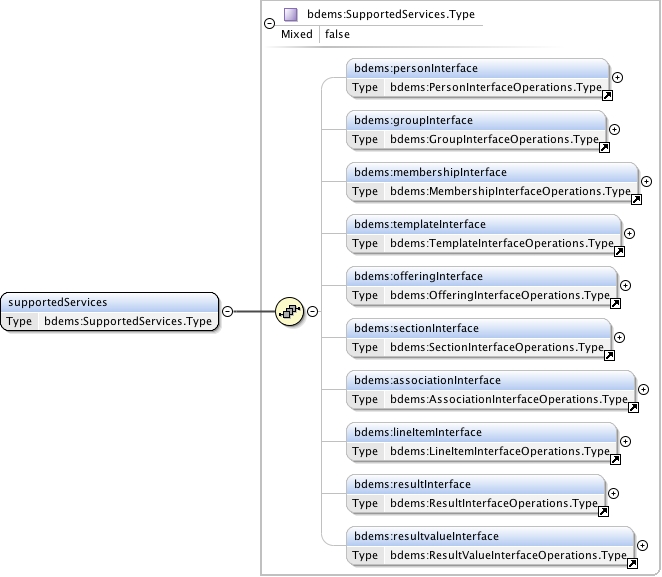Expand the bdems:lineItemInterface element
This screenshot has height=577, width=662.
[x=626, y=441]
